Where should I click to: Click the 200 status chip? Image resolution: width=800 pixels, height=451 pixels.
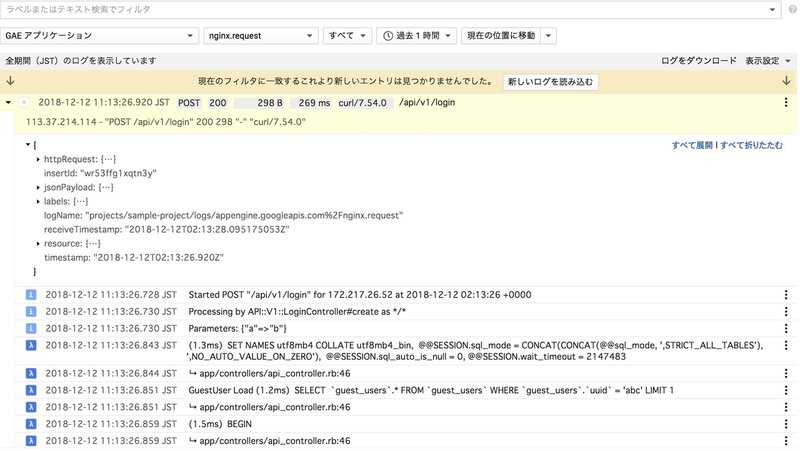[217, 103]
